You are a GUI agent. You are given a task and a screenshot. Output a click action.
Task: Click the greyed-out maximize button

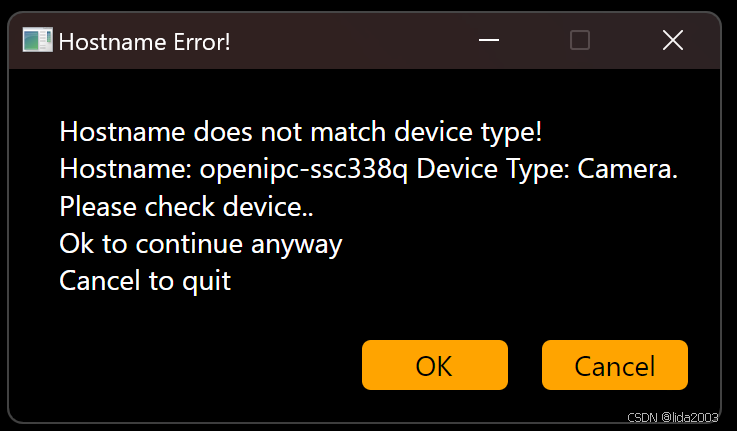580,40
